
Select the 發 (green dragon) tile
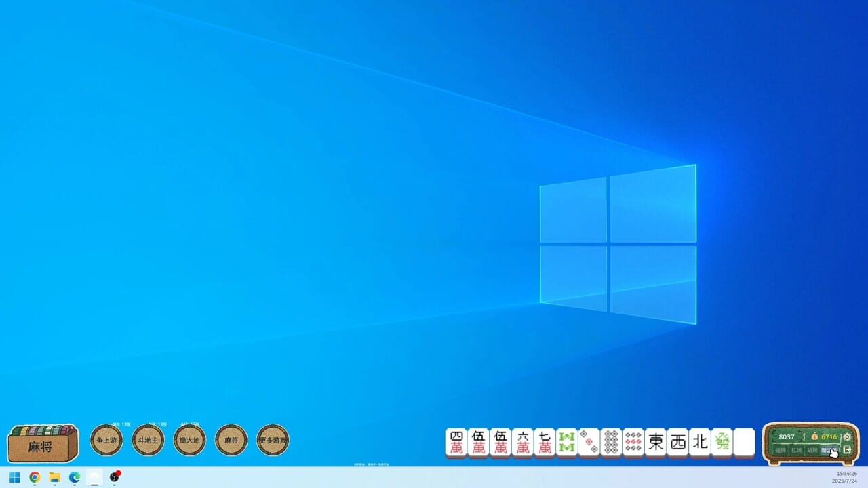tap(722, 442)
